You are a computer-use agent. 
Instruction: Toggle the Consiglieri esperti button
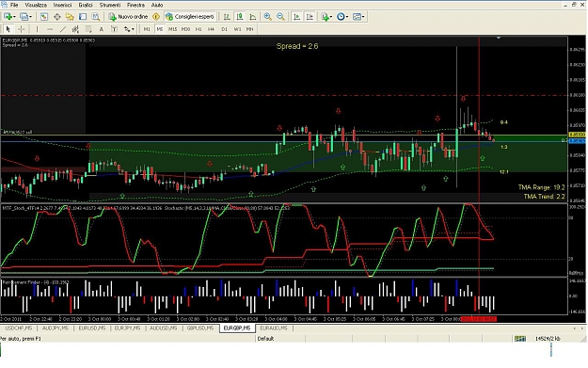190,17
